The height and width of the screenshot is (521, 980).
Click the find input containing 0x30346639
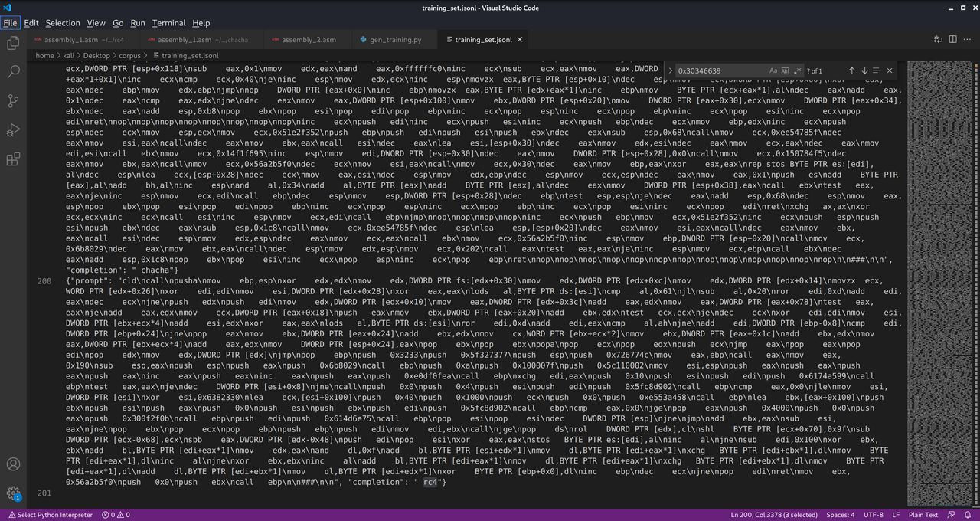tap(720, 70)
